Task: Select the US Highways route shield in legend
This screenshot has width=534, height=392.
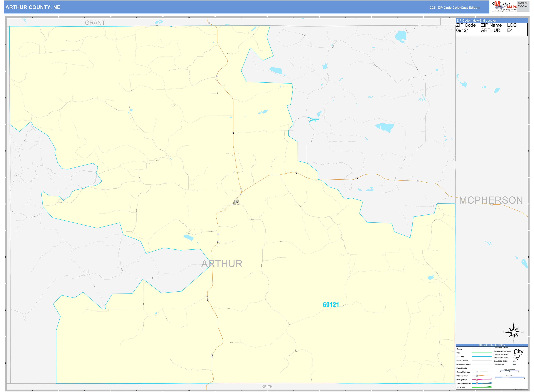Action: (x=477, y=379)
